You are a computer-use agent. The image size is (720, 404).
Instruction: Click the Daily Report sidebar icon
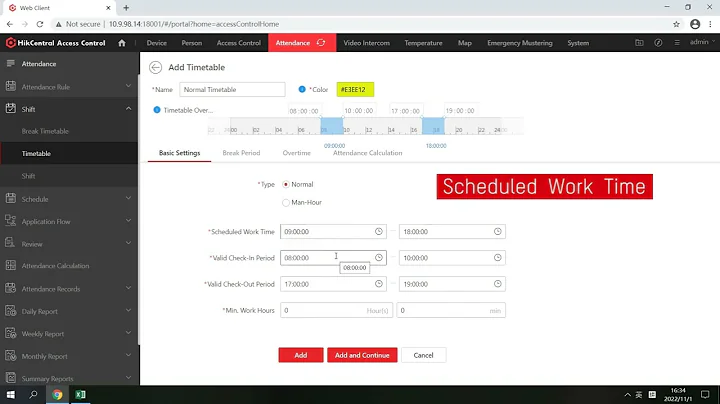pyautogui.click(x=11, y=311)
